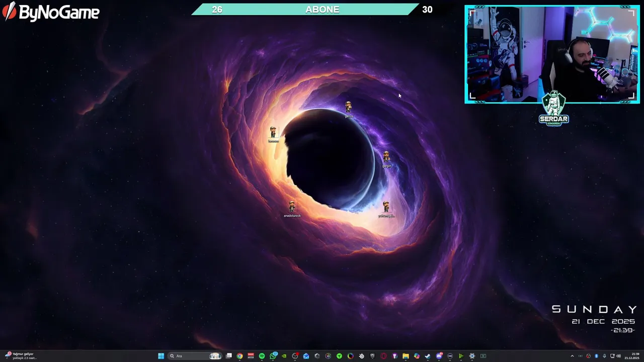Open File Explorer from the taskbar
This screenshot has width=644, height=362.
coord(406,356)
